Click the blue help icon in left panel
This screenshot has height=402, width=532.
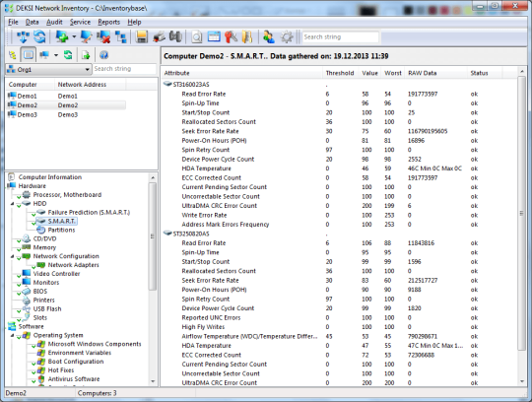click(103, 55)
